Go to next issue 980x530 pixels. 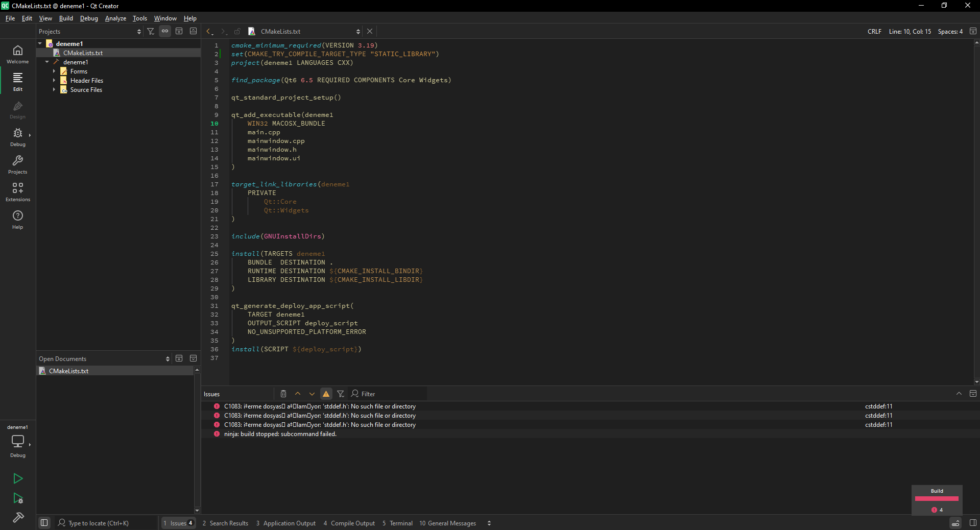[312, 394]
